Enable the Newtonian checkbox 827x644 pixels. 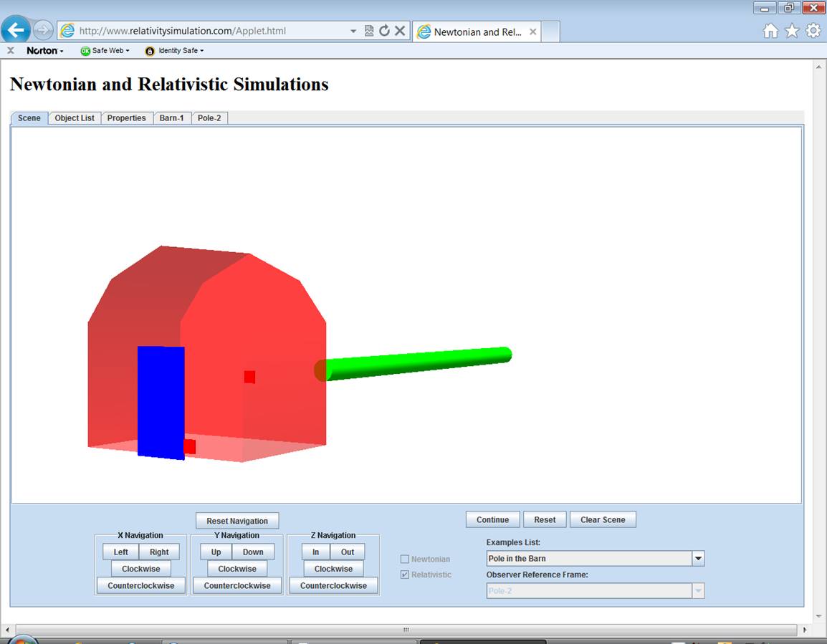click(x=405, y=559)
